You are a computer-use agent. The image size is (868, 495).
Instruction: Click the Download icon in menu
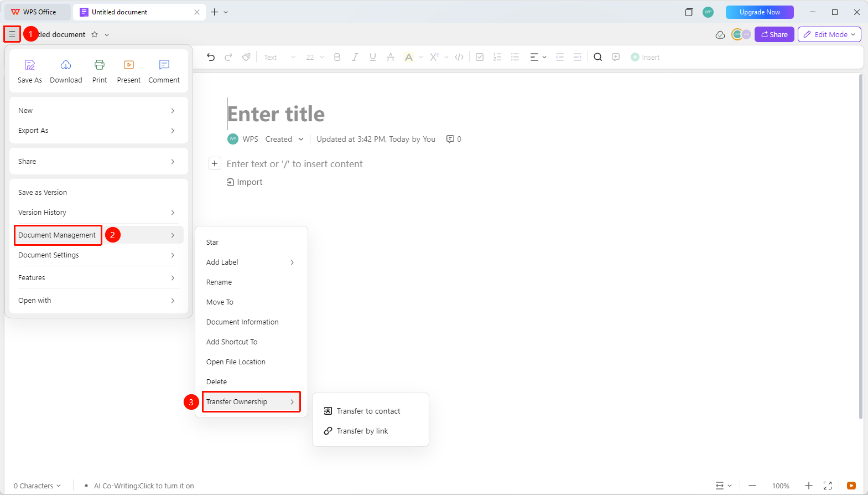pyautogui.click(x=66, y=65)
